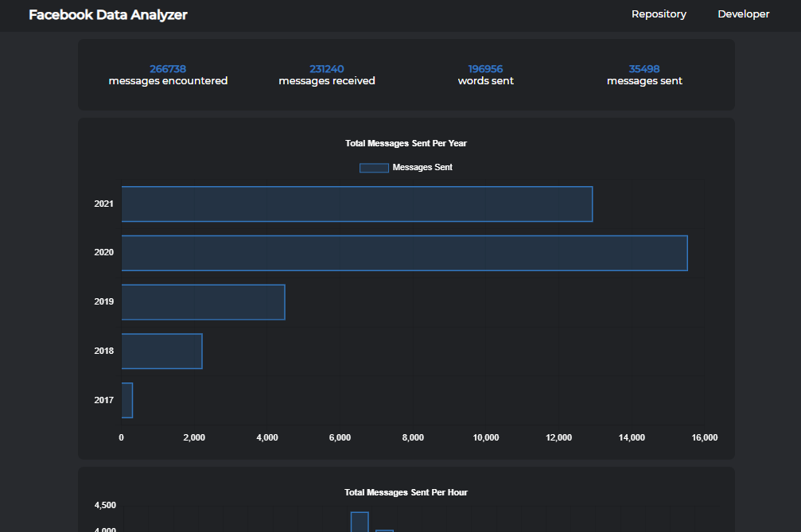Viewport: 801px width, 532px height.
Task: Click the Total Messages Sent Per Hour title
Action: pyautogui.click(x=406, y=493)
